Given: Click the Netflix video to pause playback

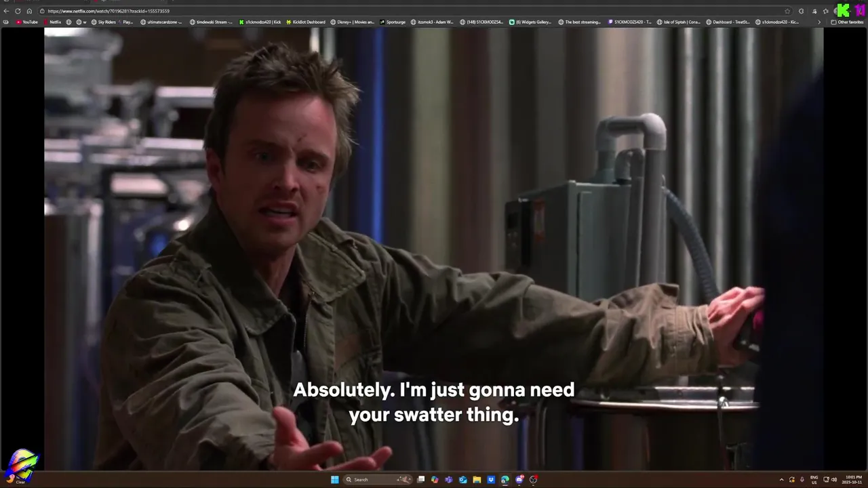Looking at the screenshot, I should (x=434, y=248).
